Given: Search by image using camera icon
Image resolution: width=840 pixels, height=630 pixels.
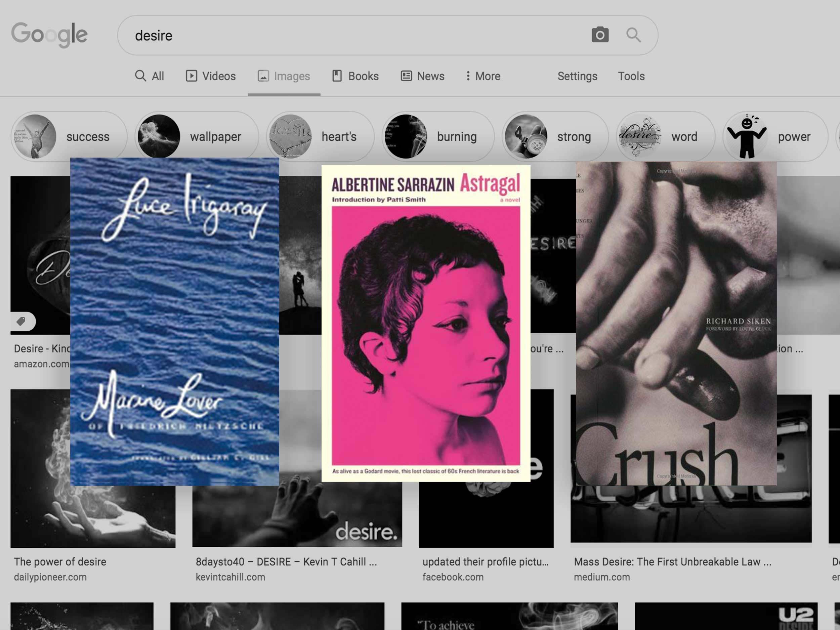Looking at the screenshot, I should 600,35.
